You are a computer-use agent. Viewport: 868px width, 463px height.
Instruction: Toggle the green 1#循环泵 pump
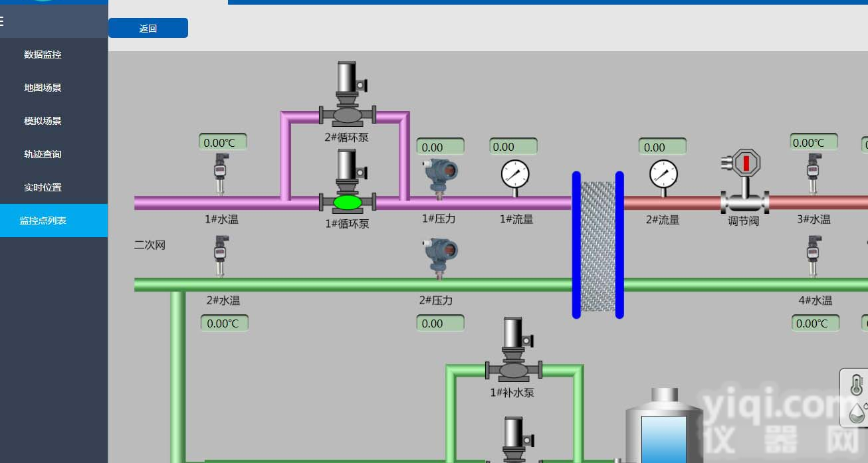[x=347, y=201]
